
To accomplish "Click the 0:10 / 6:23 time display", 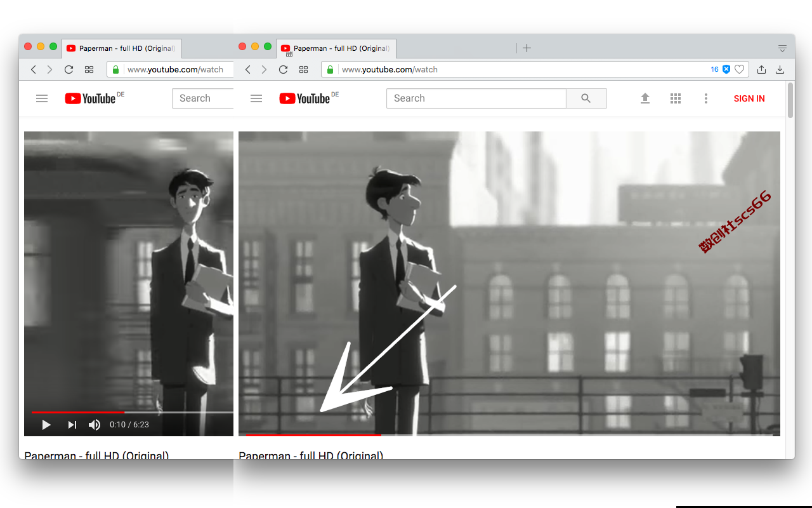I will (129, 424).
